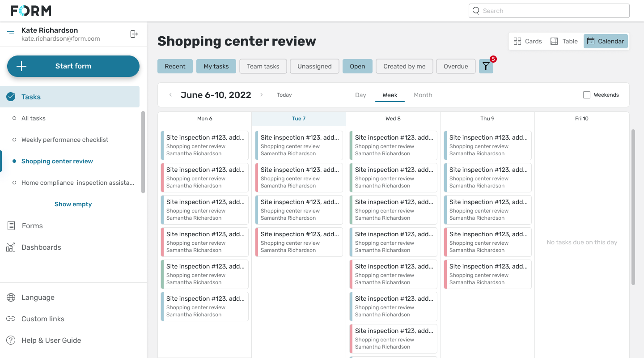Jump to Today in the calendar

coord(284,95)
